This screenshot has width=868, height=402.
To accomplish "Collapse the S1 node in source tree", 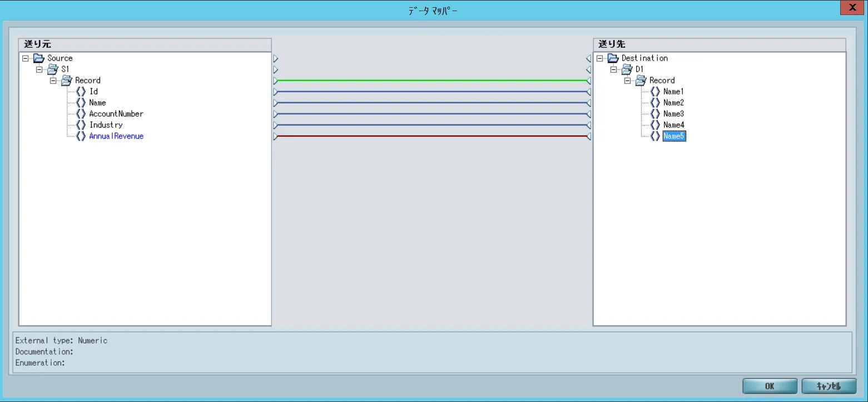I will click(39, 70).
